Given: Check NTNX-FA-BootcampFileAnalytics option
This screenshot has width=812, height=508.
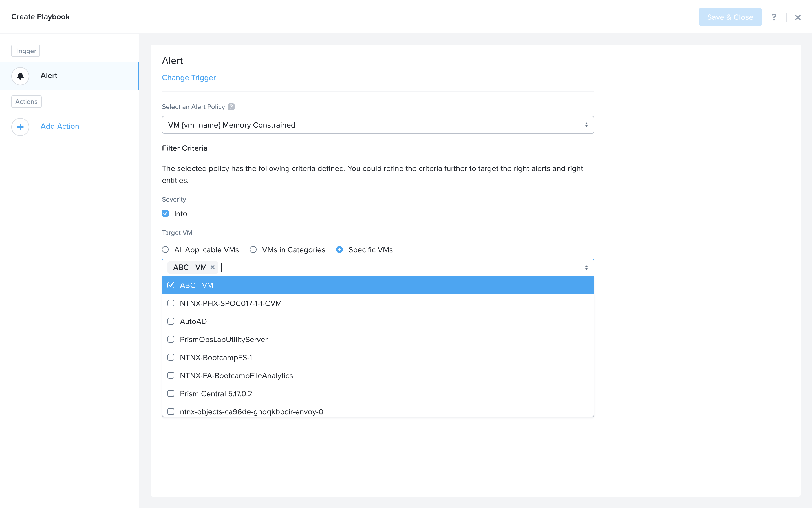Looking at the screenshot, I should pos(171,376).
